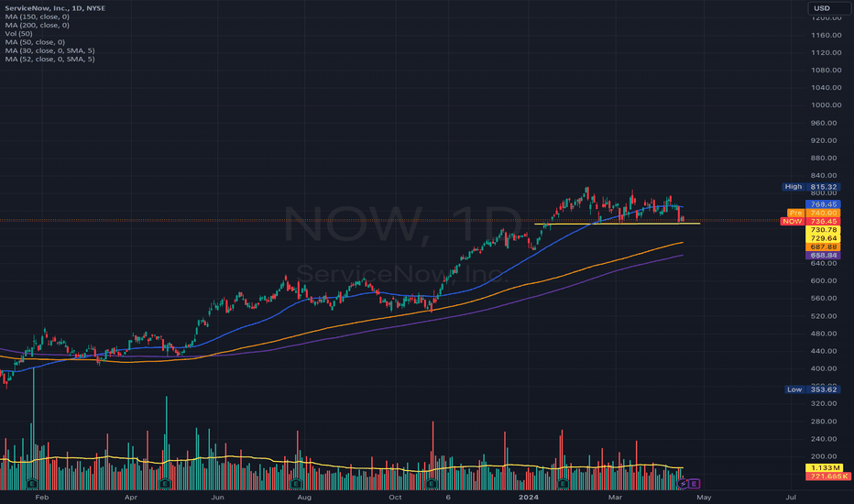Click the earnings marker between Apr and Jun
Screen dimensions: 854x504
click(165, 483)
